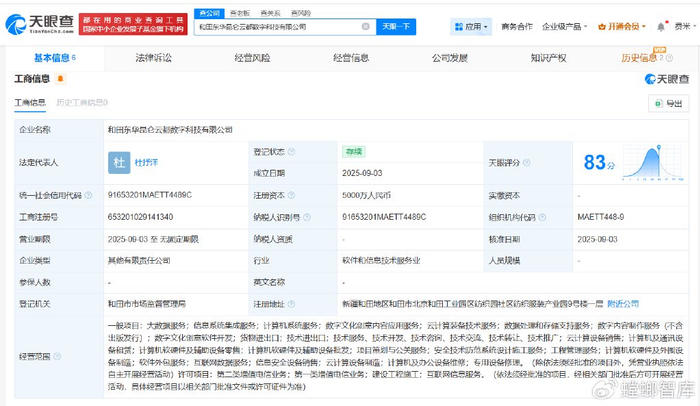Switch to the 历史信息 VIP tab
The width and height of the screenshot is (700, 406).
(639, 58)
